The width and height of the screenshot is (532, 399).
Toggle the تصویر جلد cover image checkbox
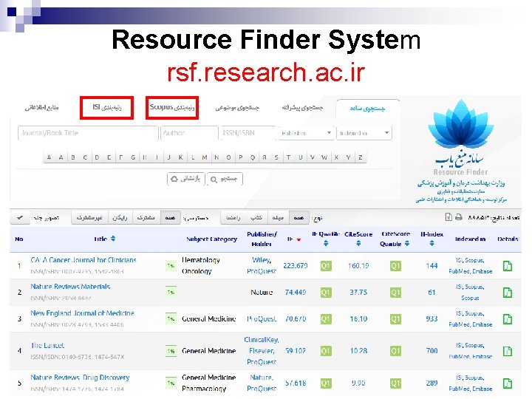coord(20,217)
